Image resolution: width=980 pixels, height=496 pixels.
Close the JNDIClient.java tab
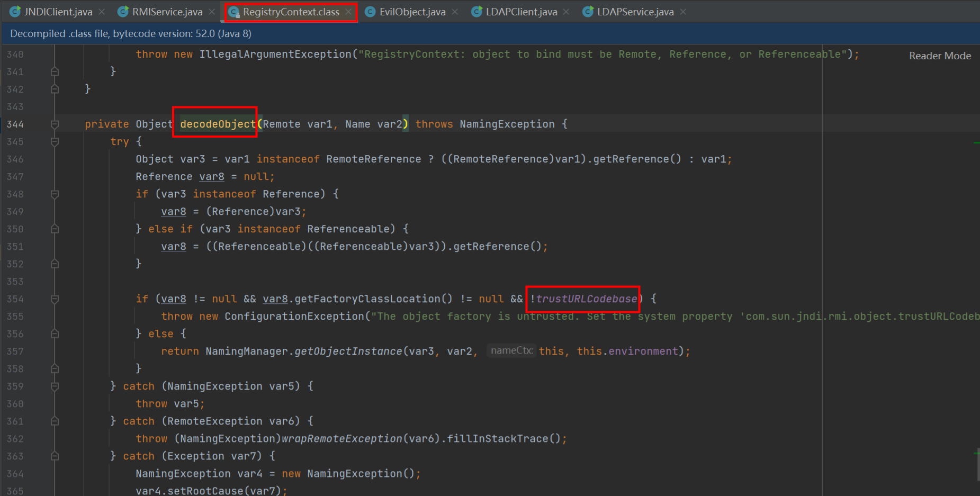102,12
